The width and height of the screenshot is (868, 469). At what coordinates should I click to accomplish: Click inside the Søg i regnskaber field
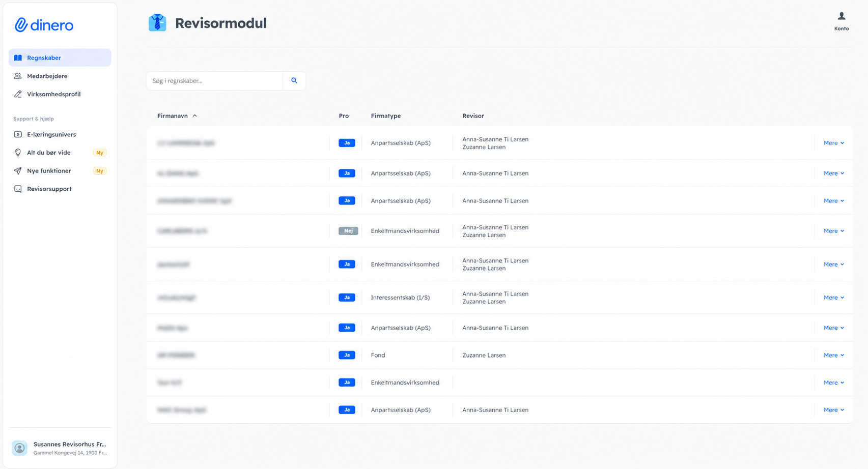214,81
